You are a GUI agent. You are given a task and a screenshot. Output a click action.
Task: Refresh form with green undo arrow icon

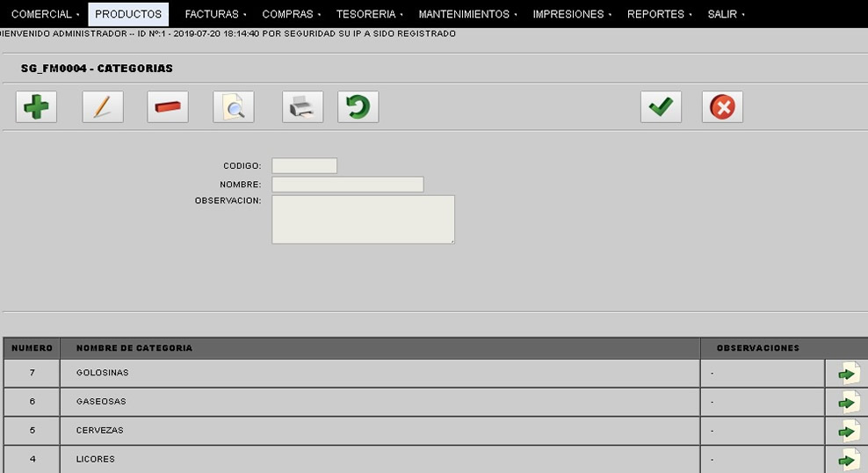(x=358, y=107)
